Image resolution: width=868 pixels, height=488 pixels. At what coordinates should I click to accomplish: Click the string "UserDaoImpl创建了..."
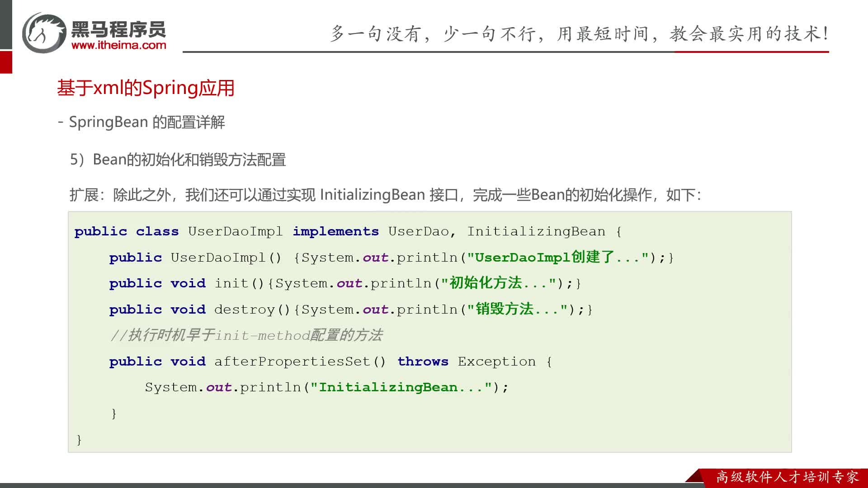pos(558,257)
